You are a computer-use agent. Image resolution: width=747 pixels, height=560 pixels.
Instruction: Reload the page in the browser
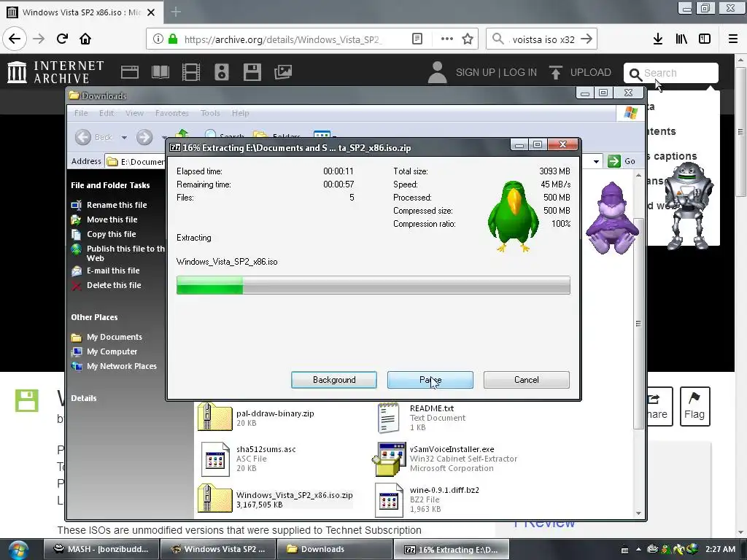pyautogui.click(x=62, y=39)
